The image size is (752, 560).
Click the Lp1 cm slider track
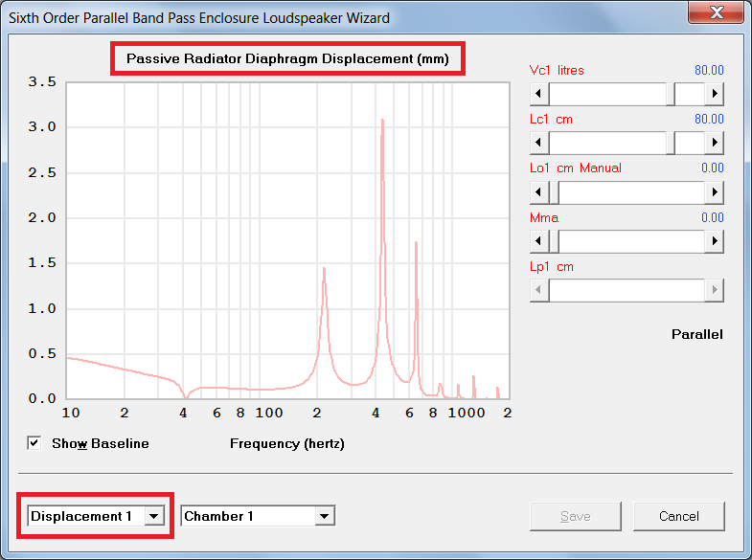[x=627, y=290]
